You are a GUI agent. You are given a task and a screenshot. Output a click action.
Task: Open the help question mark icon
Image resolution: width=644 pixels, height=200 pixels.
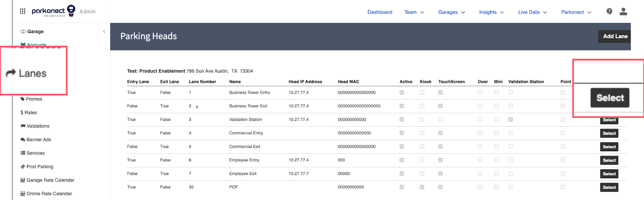coord(609,11)
